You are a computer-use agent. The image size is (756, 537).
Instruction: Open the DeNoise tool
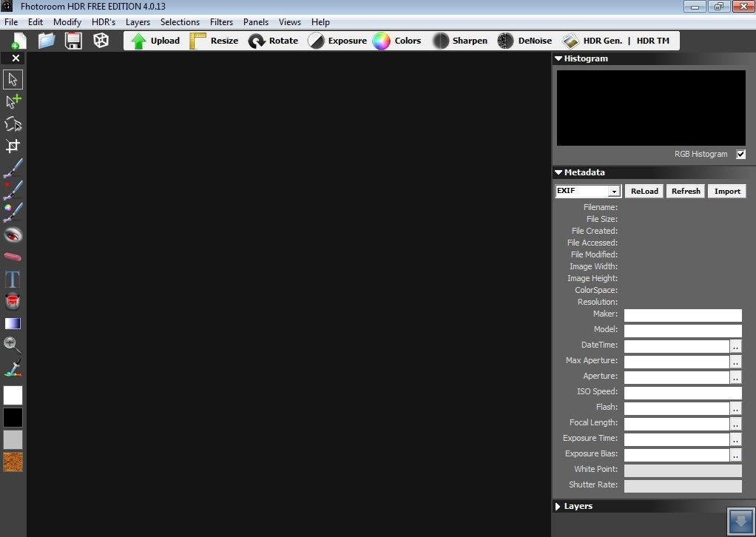(524, 41)
